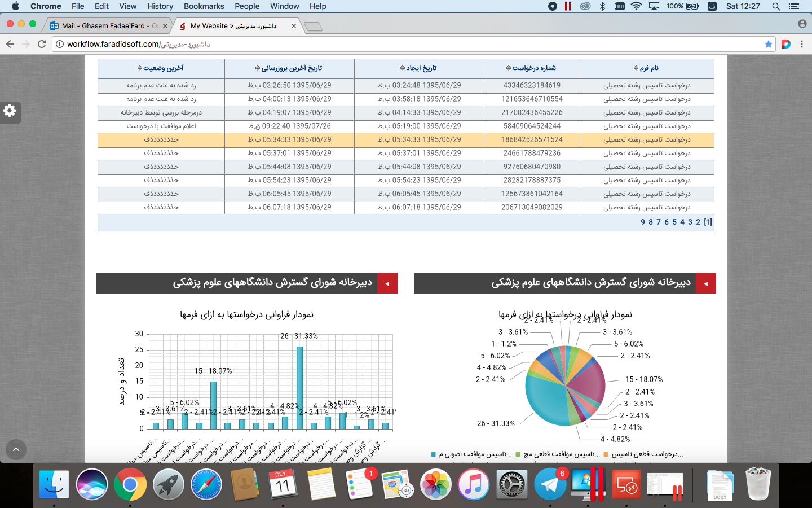812x508 pixels.
Task: Go to page 9 of the table
Action: point(643,222)
